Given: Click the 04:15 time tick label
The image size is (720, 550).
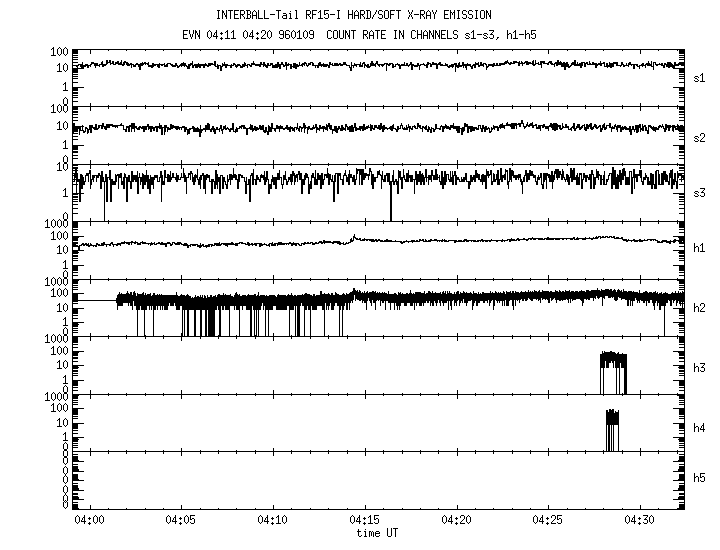Looking at the screenshot, I should coord(365,520).
